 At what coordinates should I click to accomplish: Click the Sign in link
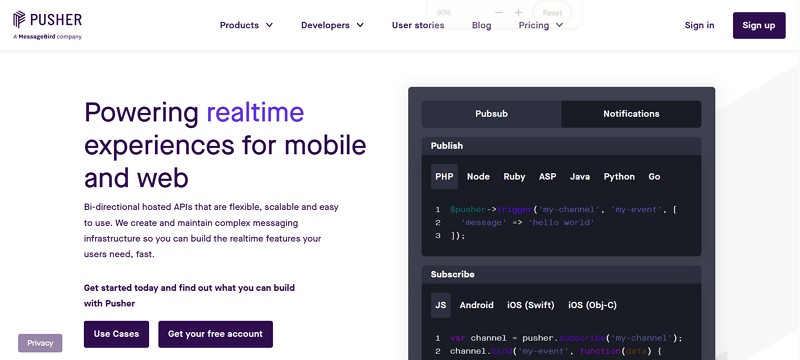[x=699, y=25]
